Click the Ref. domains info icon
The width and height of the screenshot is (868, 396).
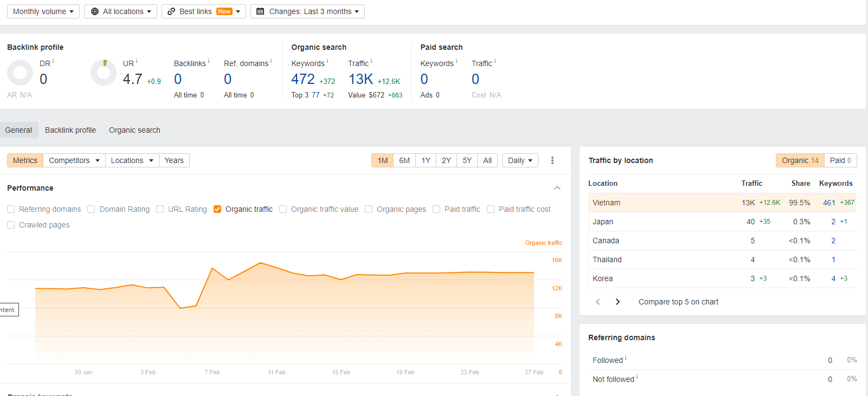click(271, 61)
